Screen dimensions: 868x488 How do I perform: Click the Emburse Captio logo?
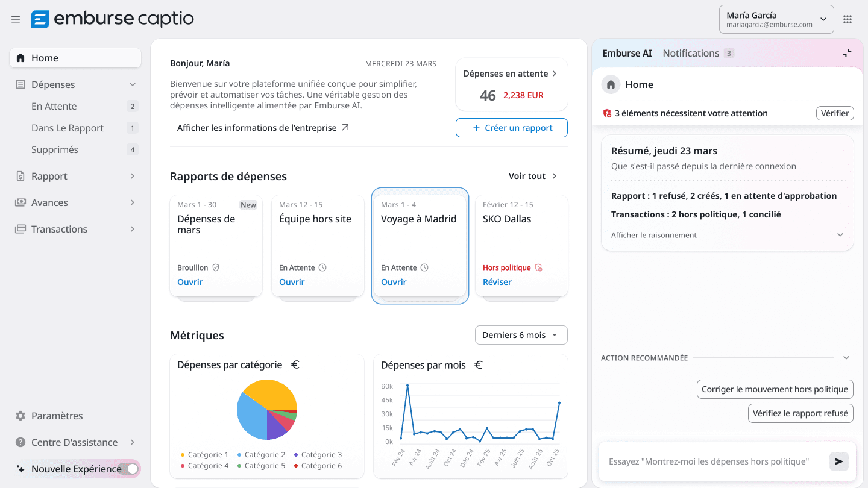(113, 19)
